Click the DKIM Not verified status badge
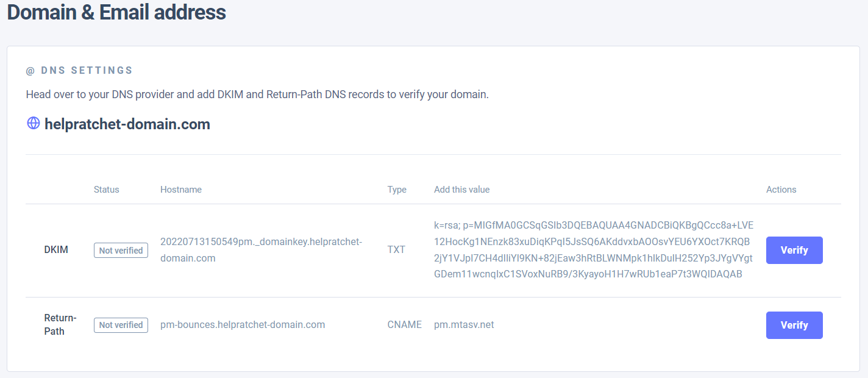 121,250
